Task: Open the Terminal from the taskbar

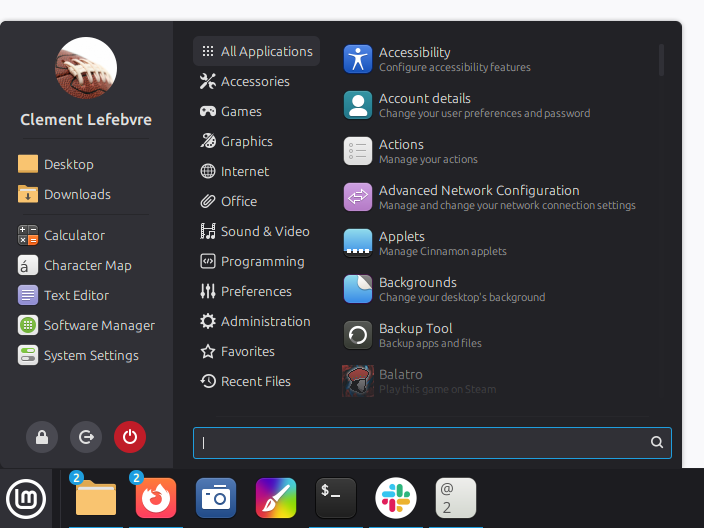Action: 336,497
